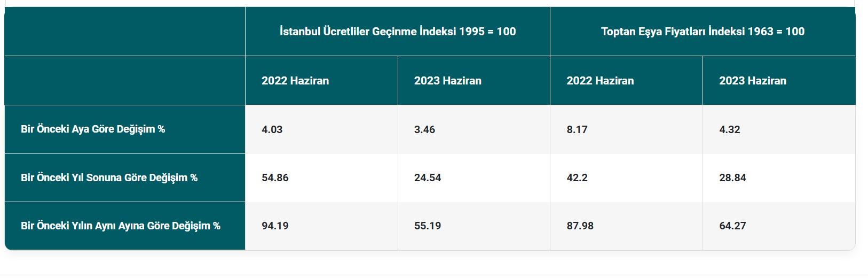The image size is (868, 278).
Task: Click the 94.19 value cell
Action: click(x=275, y=226)
